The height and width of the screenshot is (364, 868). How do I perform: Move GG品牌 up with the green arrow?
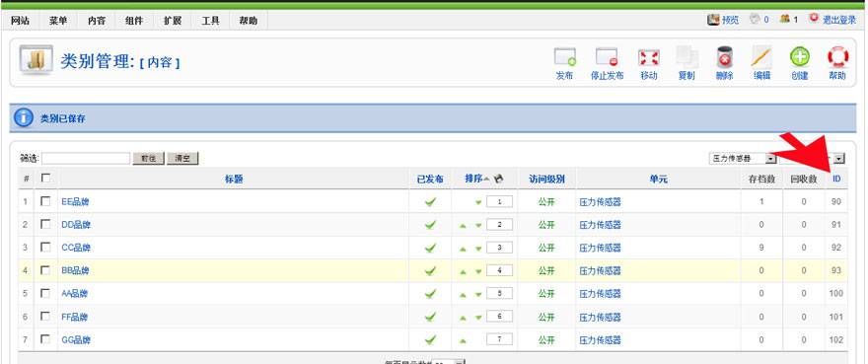point(463,341)
